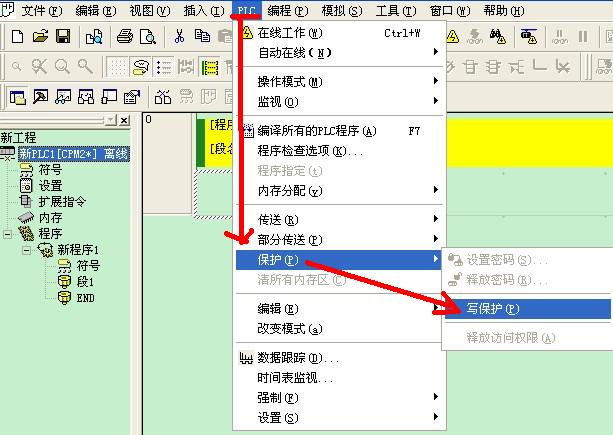Select 段1 in the project tree
Image resolution: width=613 pixels, height=435 pixels.
coord(85,282)
